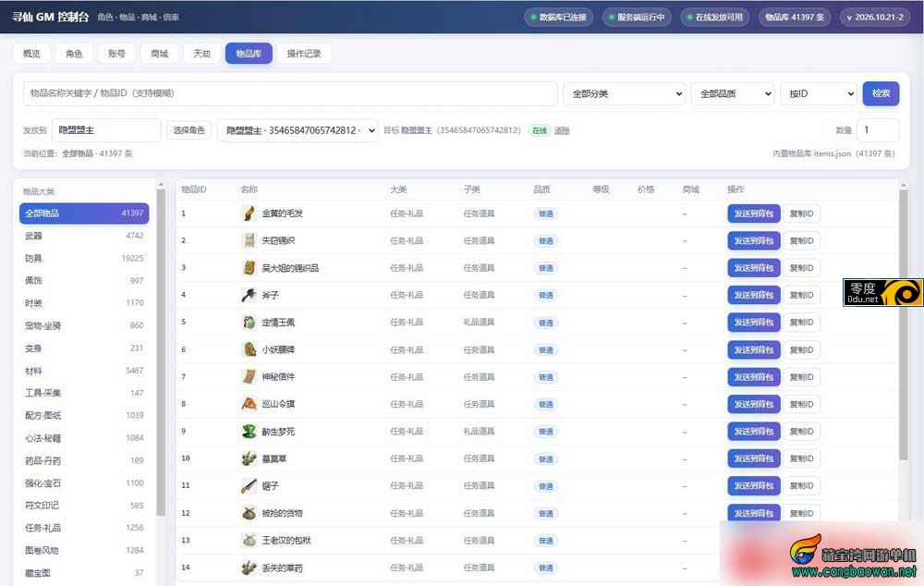Open the 全部品质 quality dropdown
The image size is (924, 586).
coord(733,93)
